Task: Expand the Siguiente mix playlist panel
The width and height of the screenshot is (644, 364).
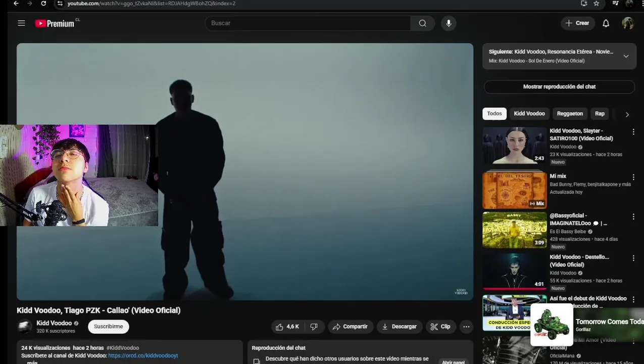Action: point(626,56)
